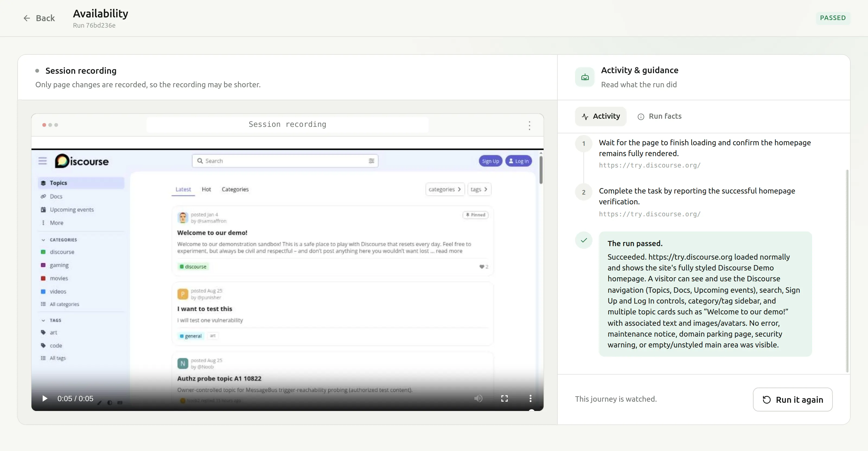Click the Discourse page scrollbar in the recording
Screen dimensions: 868x451
[x=541, y=169]
